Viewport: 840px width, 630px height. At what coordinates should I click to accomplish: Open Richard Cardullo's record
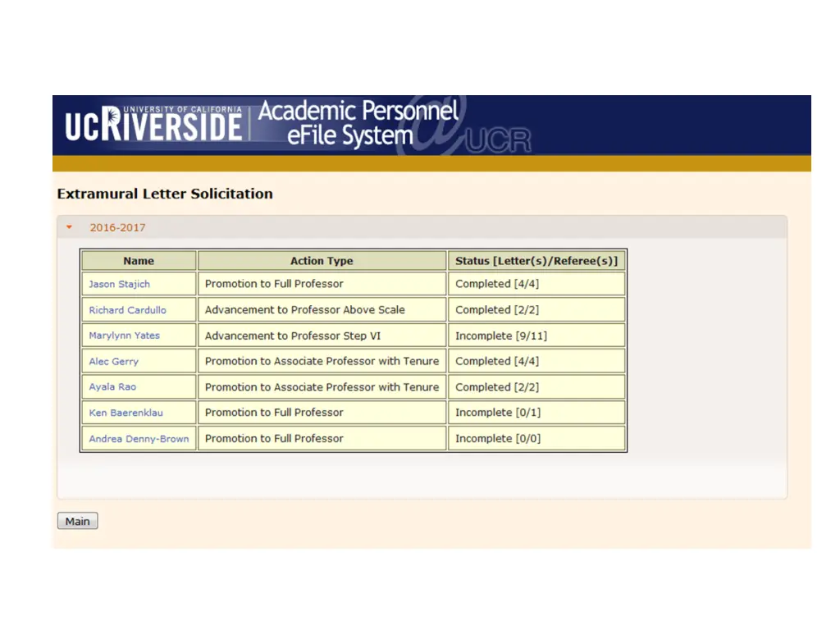click(127, 309)
